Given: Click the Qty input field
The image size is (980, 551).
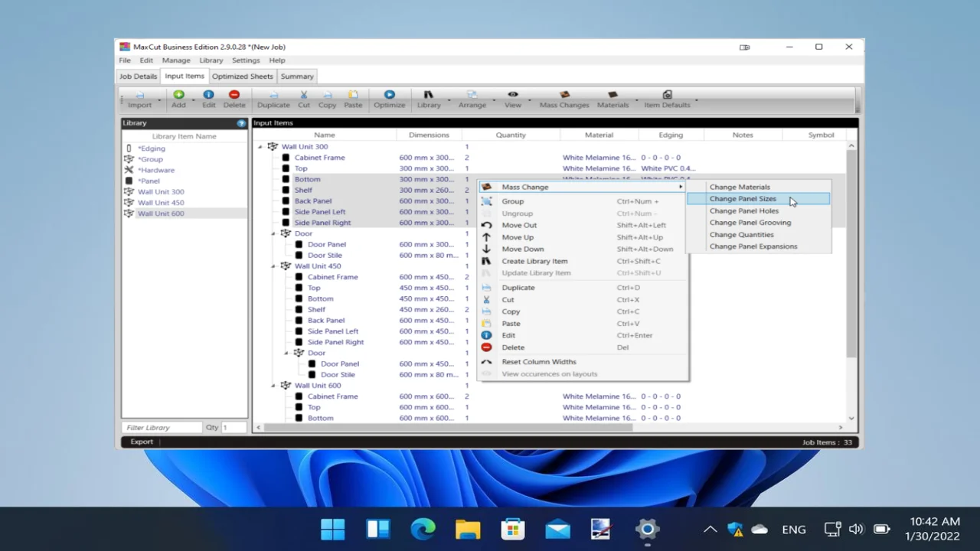Looking at the screenshot, I should pos(234,427).
